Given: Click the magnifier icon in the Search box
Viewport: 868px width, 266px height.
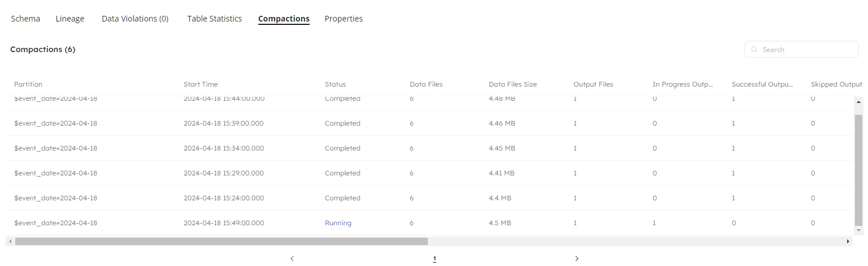Looking at the screenshot, I should click(x=754, y=50).
